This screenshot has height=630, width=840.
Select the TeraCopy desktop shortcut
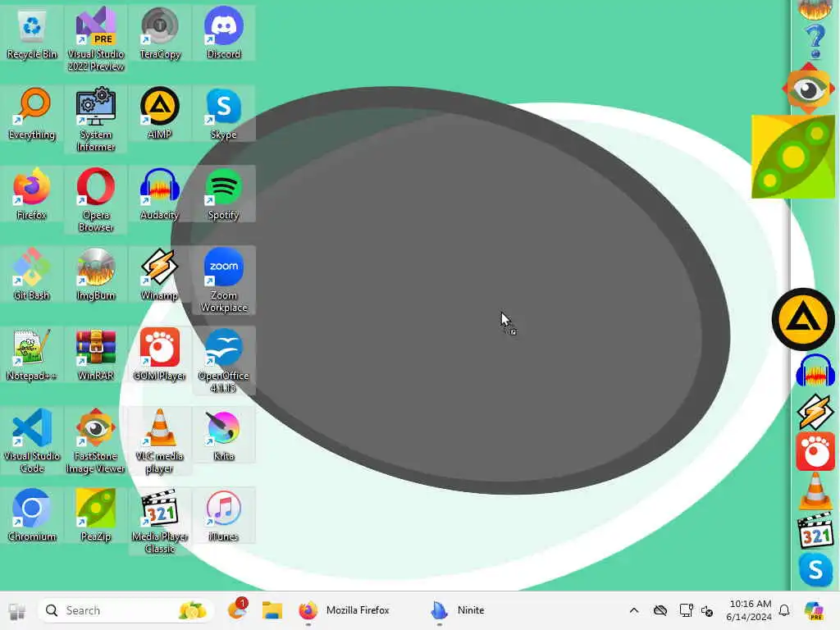pos(160,34)
